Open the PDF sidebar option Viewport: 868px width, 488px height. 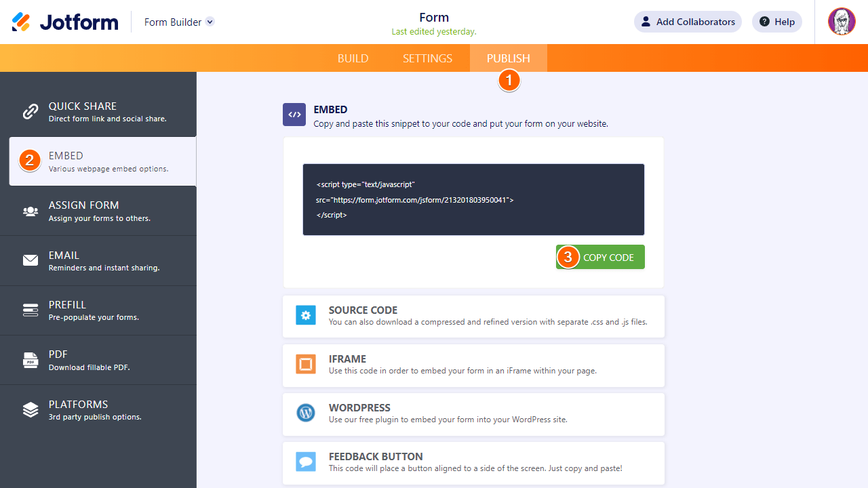(98, 360)
